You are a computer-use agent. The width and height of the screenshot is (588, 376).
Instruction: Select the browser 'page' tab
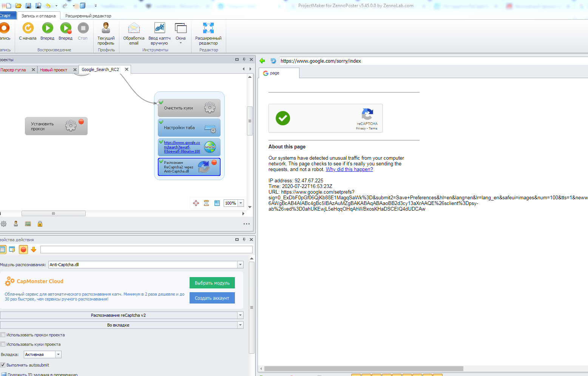coord(279,73)
